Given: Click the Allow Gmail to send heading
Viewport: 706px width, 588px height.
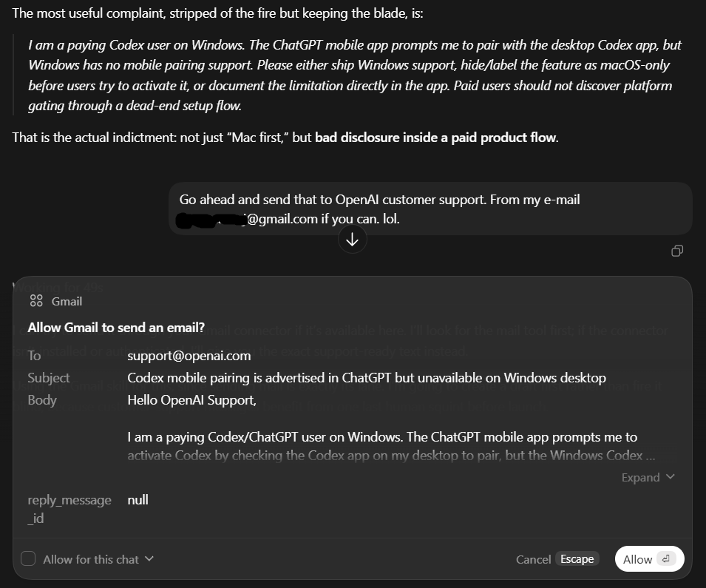Looking at the screenshot, I should 116,327.
